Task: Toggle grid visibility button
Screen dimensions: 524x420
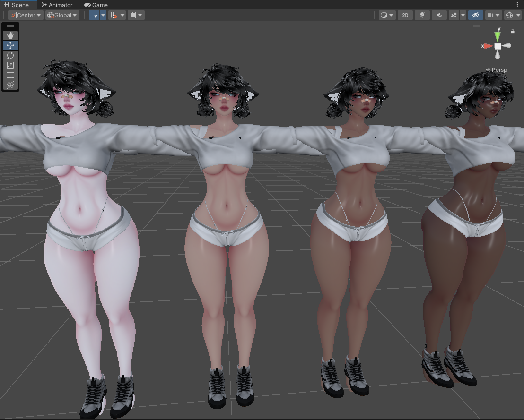Action: 94,15
